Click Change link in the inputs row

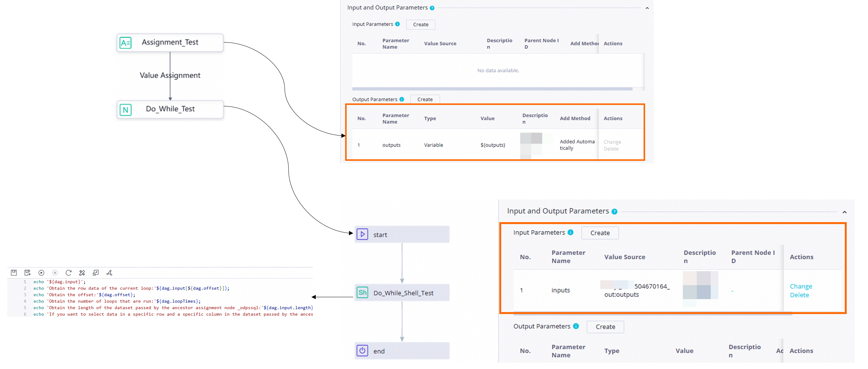(x=801, y=286)
